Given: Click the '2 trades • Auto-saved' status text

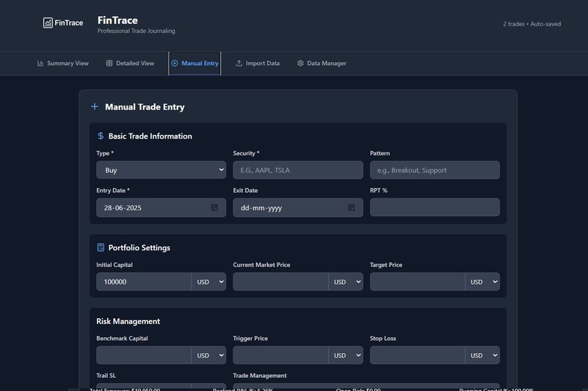Looking at the screenshot, I should [532, 24].
